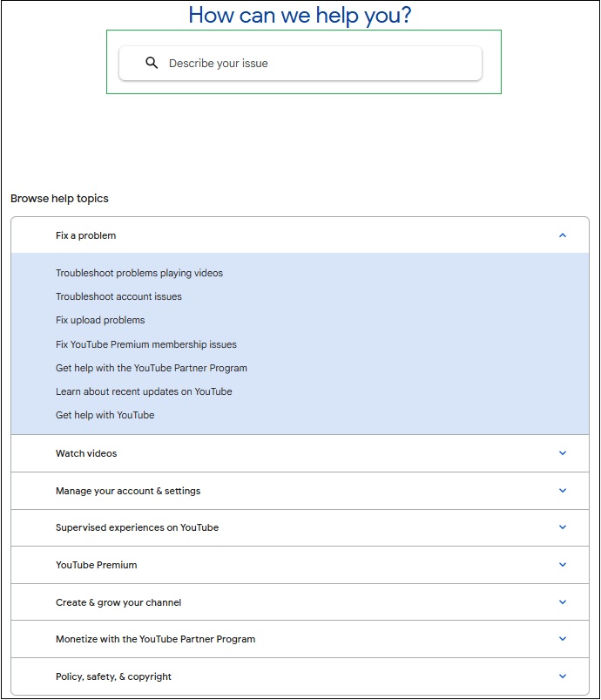This screenshot has height=700, width=601.
Task: Expand Manage your account & settings chevron
Action: click(562, 491)
